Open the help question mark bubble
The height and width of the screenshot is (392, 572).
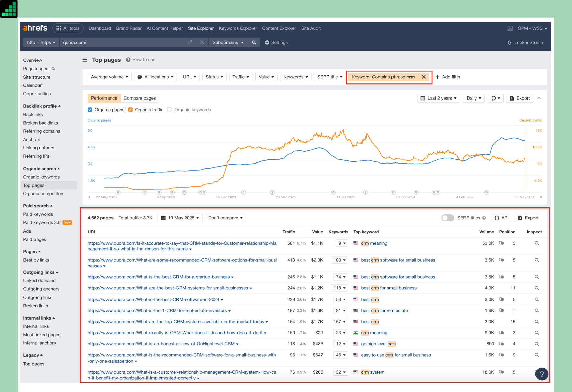(x=542, y=374)
